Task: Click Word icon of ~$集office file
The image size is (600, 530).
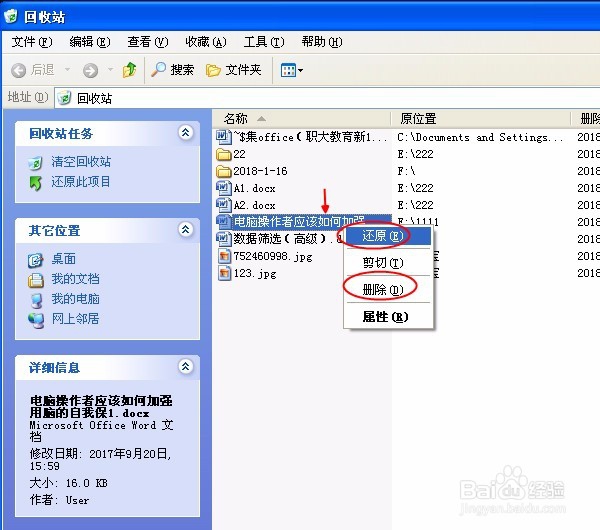Action: (224, 137)
